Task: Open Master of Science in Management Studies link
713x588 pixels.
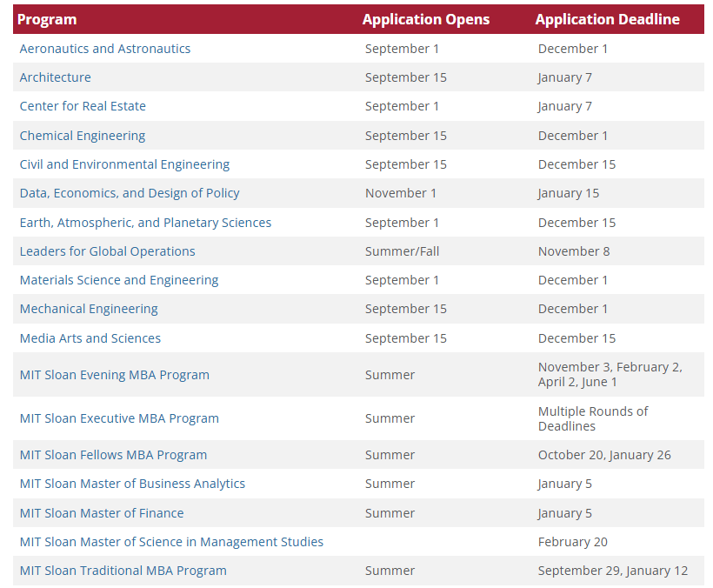Action: click(x=171, y=542)
